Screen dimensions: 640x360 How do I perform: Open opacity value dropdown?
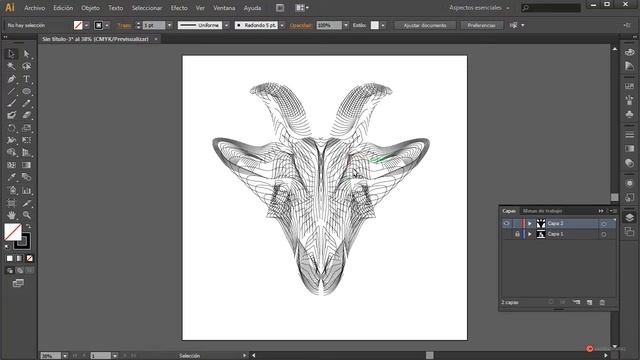346,25
